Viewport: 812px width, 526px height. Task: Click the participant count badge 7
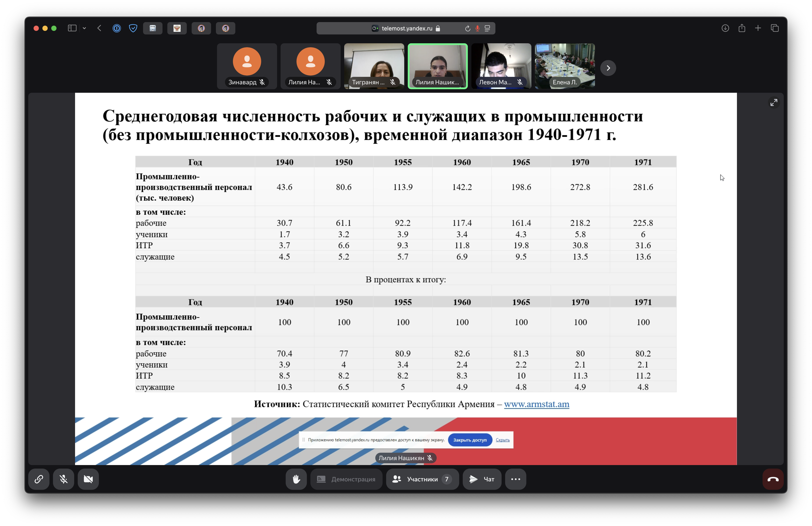pos(447,479)
